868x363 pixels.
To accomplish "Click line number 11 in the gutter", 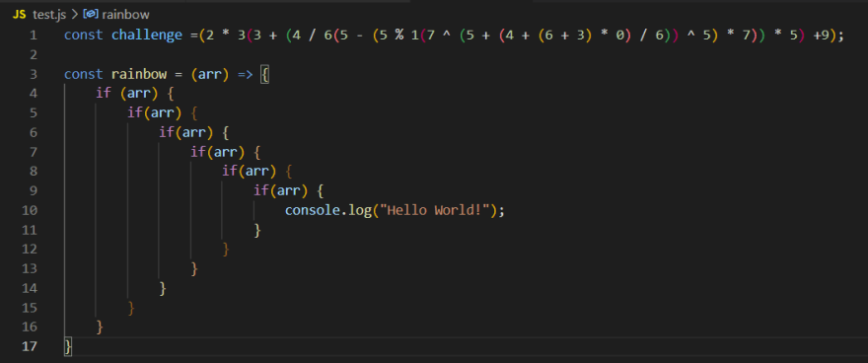I will [x=30, y=230].
